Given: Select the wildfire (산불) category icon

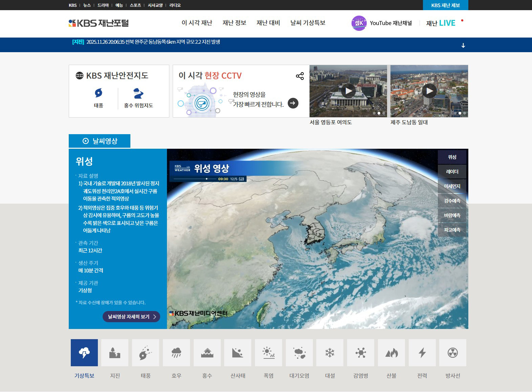Looking at the screenshot, I should coord(391,353).
